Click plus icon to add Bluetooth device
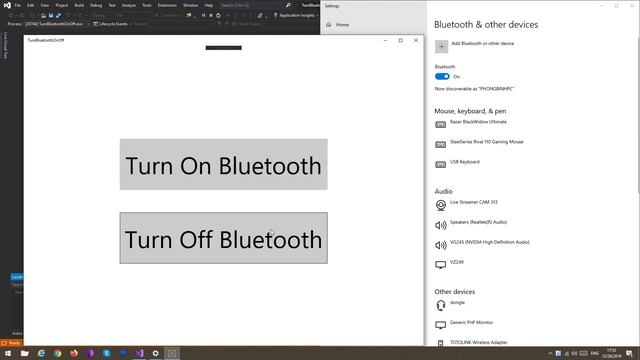 [441, 47]
